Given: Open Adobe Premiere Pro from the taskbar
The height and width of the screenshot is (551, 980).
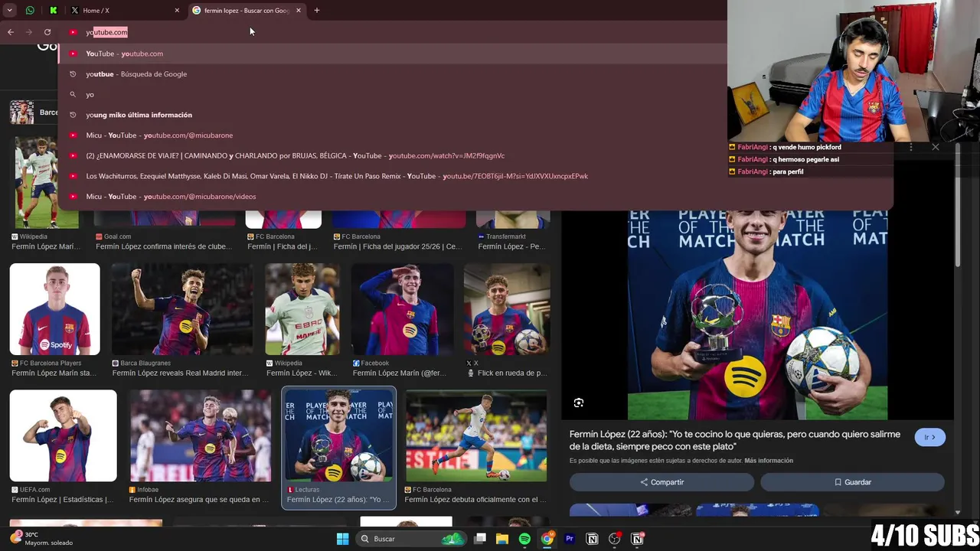Looking at the screenshot, I should (570, 539).
